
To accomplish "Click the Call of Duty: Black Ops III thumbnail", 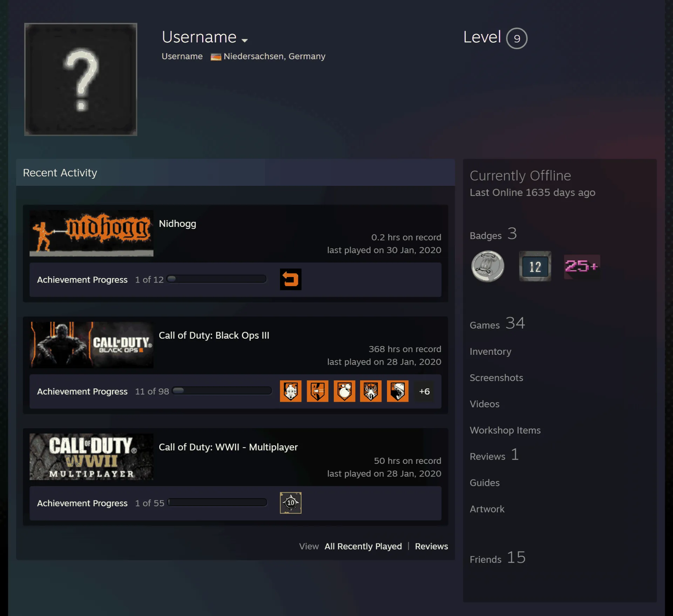I will [x=91, y=345].
